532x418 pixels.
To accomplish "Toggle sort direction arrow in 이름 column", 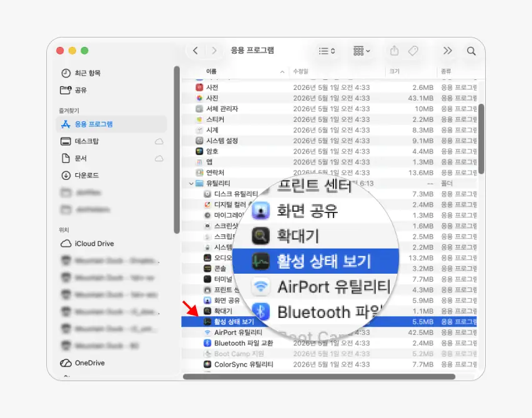I will tap(282, 72).
